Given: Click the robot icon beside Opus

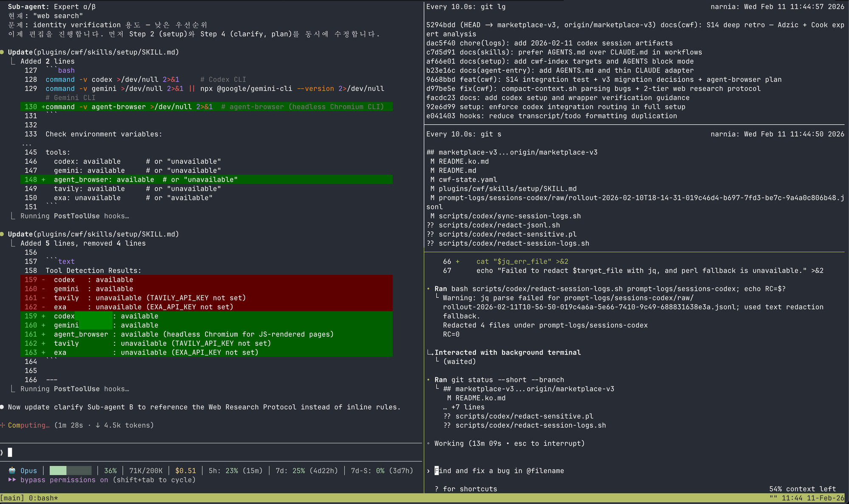Looking at the screenshot, I should pyautogui.click(x=12, y=470).
